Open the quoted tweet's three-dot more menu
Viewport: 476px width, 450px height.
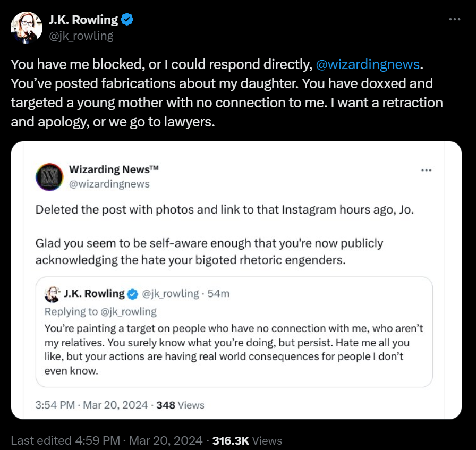click(x=426, y=170)
